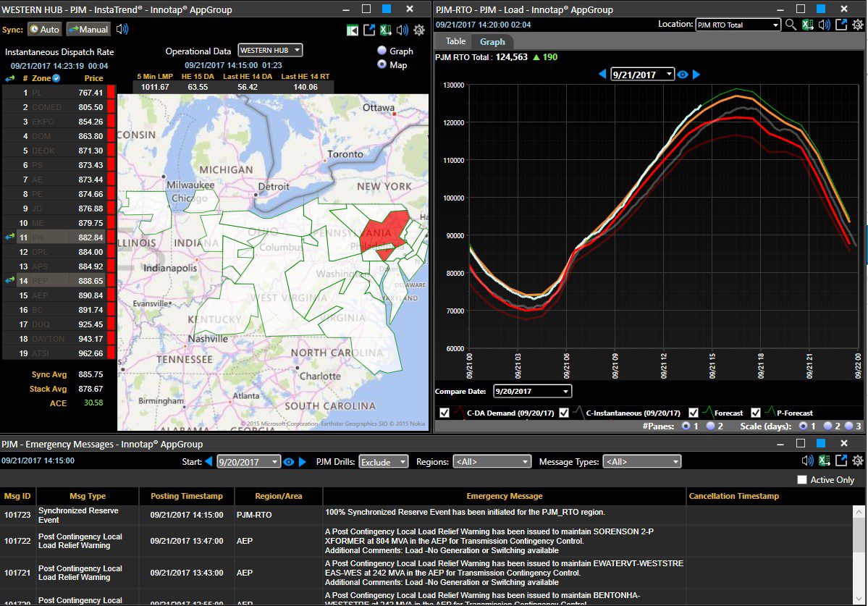The image size is (868, 606).
Task: Click the Emergency Message column header
Action: (x=505, y=496)
